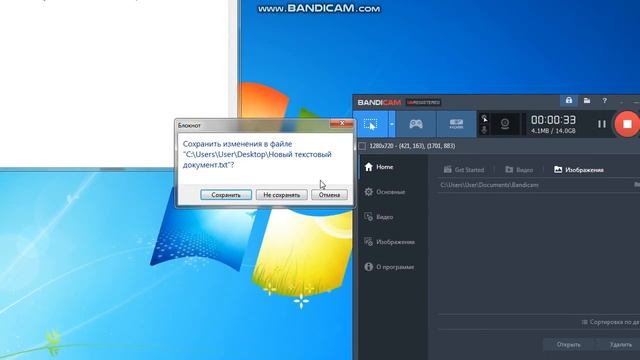Viewport: 640px width, 360px height.
Task: Click the lock icon in Bandicam title bar
Action: coord(569,100)
